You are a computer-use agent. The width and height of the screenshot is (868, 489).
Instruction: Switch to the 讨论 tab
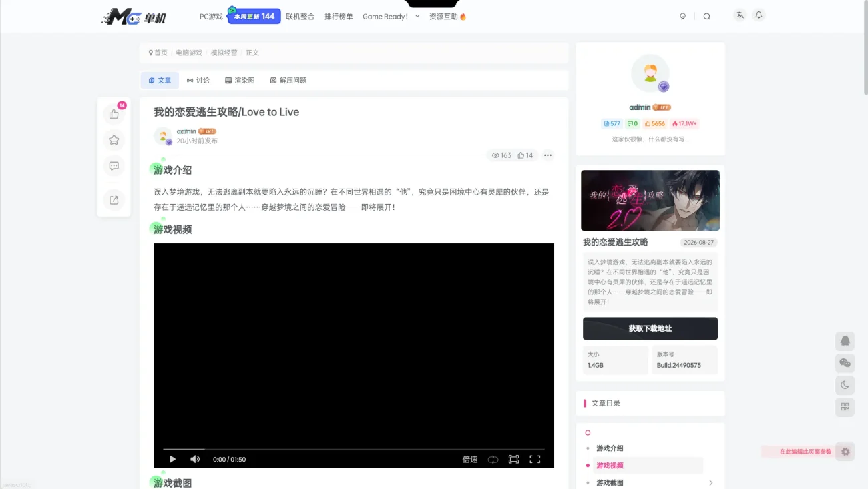coord(198,80)
